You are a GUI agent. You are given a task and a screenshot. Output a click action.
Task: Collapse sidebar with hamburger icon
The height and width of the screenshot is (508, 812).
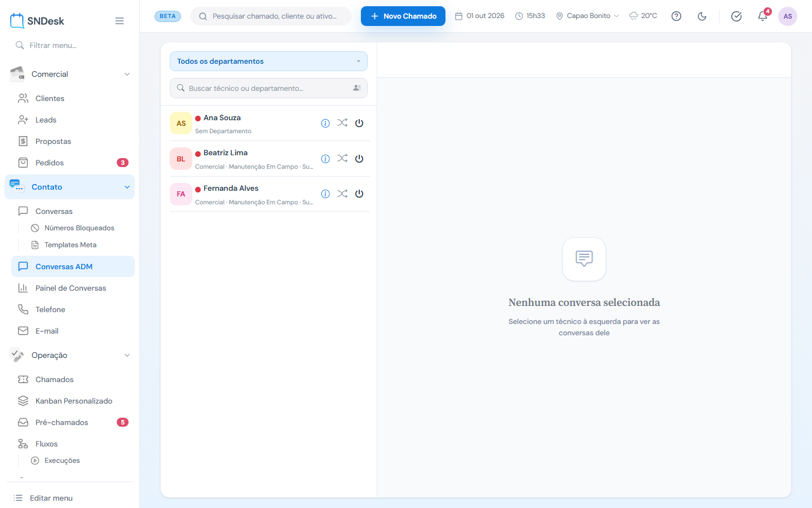120,21
